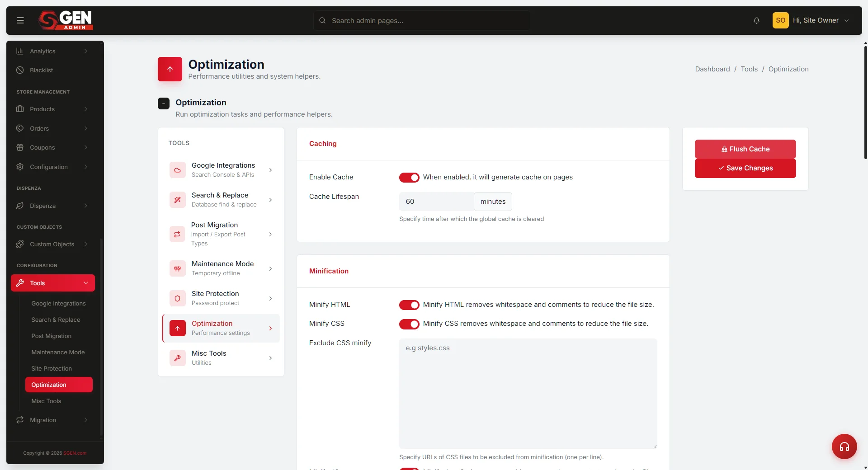Select the Optimization sidebar submenu item

tap(59, 385)
